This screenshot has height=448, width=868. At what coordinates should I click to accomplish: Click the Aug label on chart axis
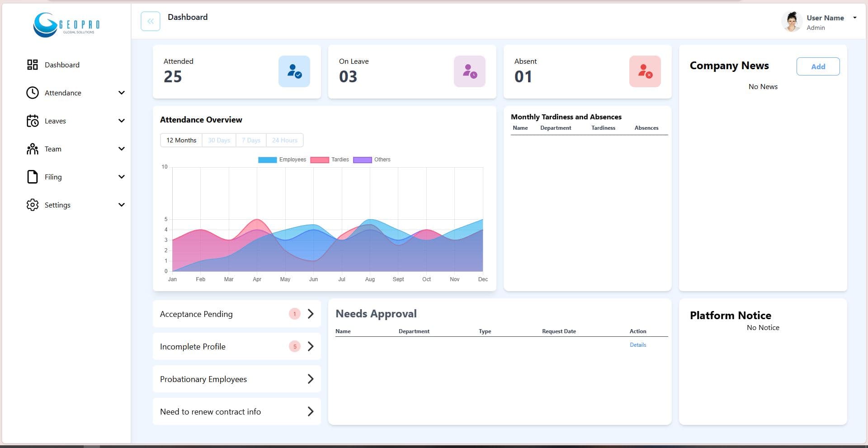tap(370, 279)
